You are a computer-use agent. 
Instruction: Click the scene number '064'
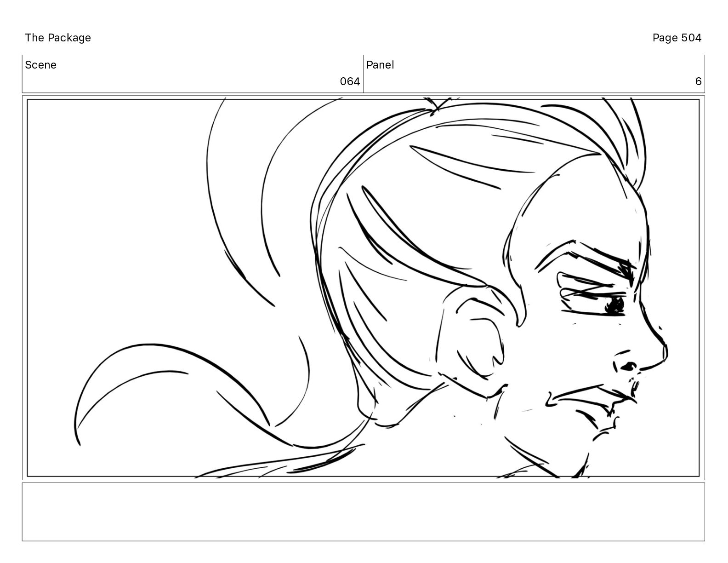[350, 81]
